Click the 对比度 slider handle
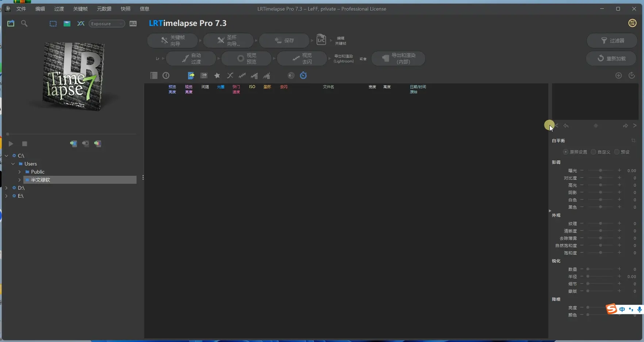644x342 pixels. pyautogui.click(x=601, y=178)
